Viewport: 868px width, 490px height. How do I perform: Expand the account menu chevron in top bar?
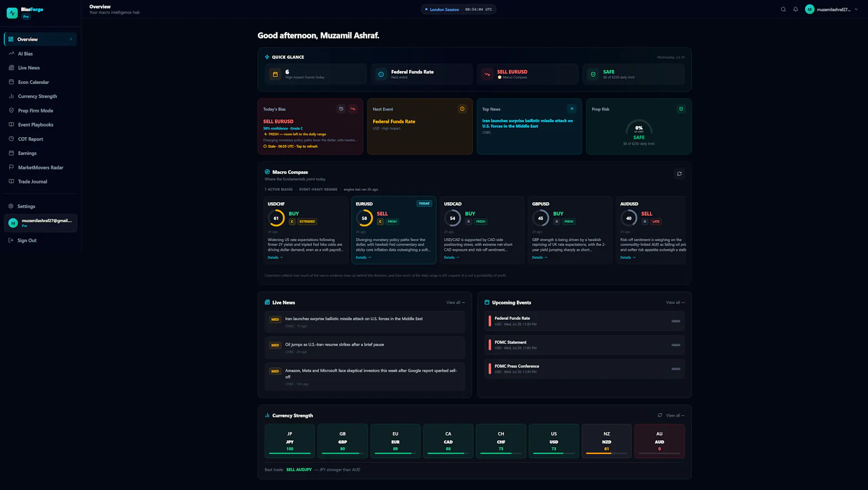(857, 9)
